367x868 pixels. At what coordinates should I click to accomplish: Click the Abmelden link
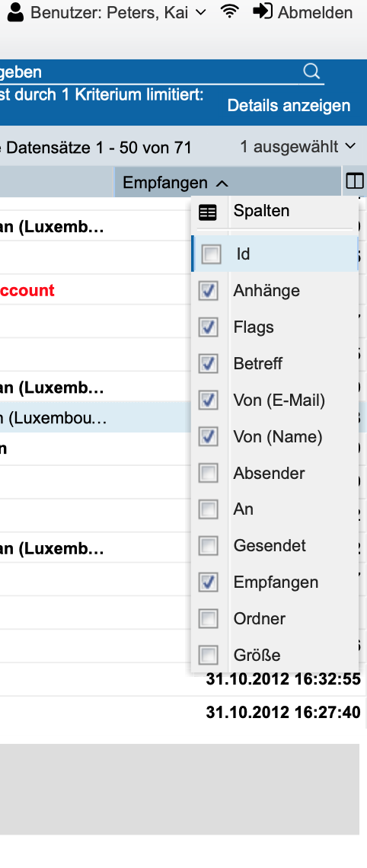click(315, 12)
